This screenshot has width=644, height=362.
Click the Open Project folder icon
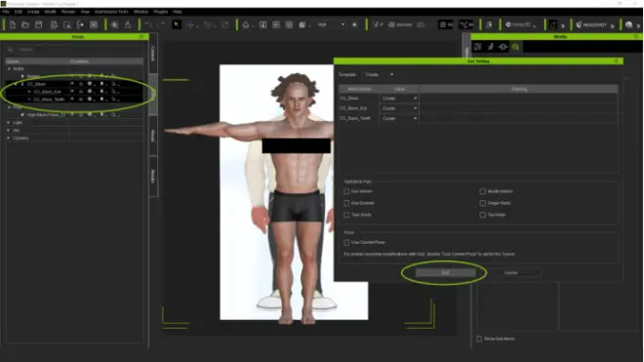(x=25, y=25)
